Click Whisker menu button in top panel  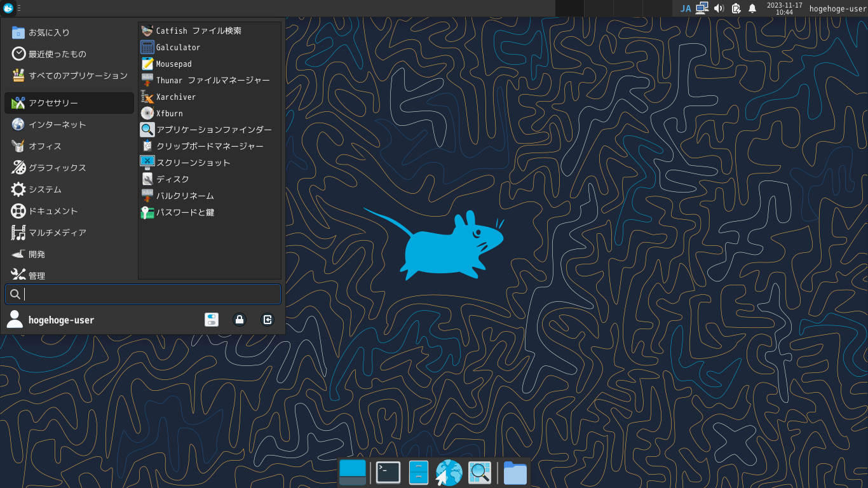8,8
